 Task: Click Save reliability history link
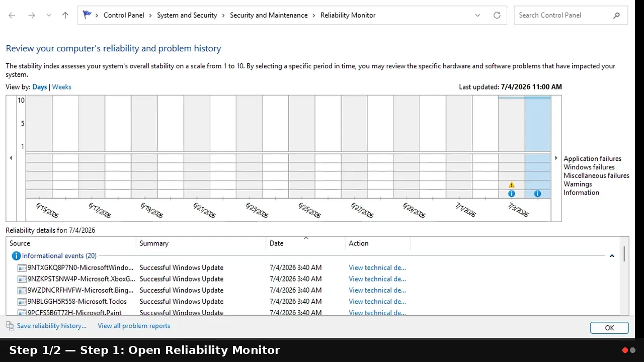click(x=51, y=326)
